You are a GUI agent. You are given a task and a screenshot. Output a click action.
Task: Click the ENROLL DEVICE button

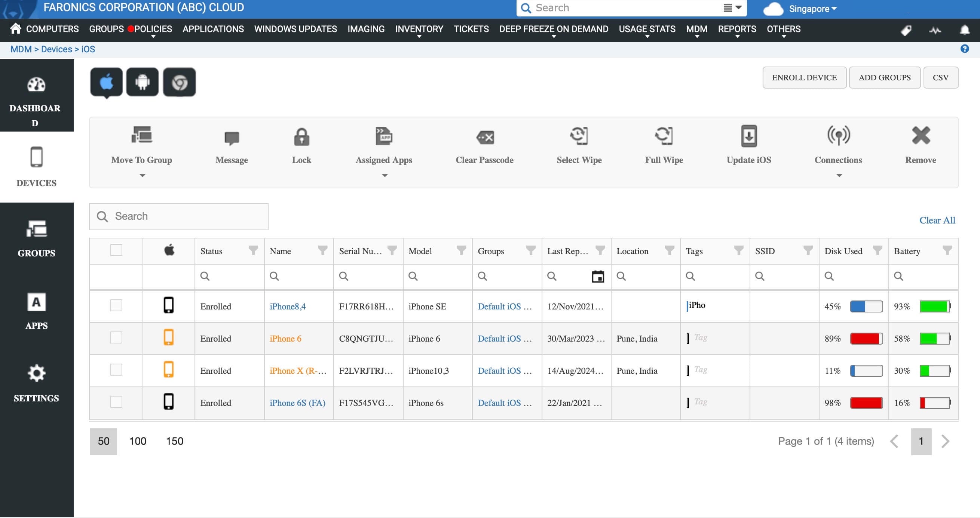click(x=804, y=77)
